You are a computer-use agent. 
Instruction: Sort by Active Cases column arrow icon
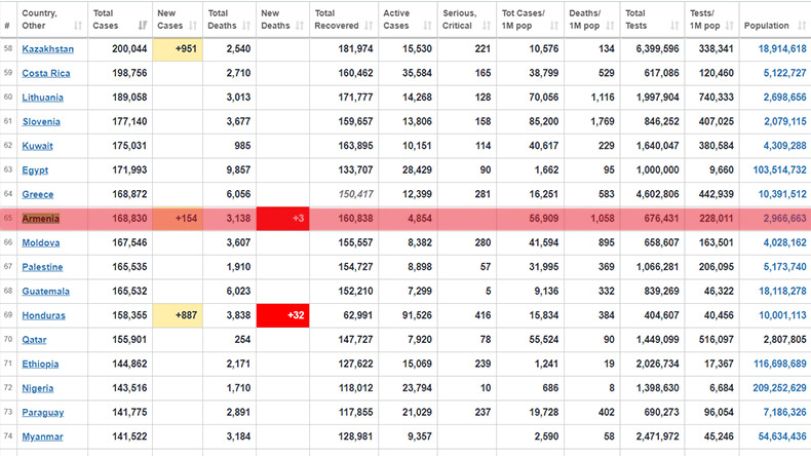click(x=427, y=25)
